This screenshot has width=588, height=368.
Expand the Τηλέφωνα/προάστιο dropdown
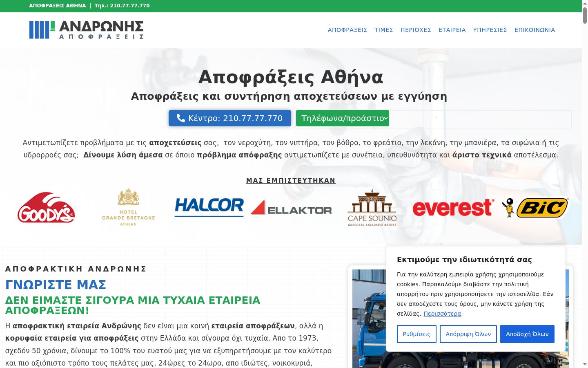(343, 118)
